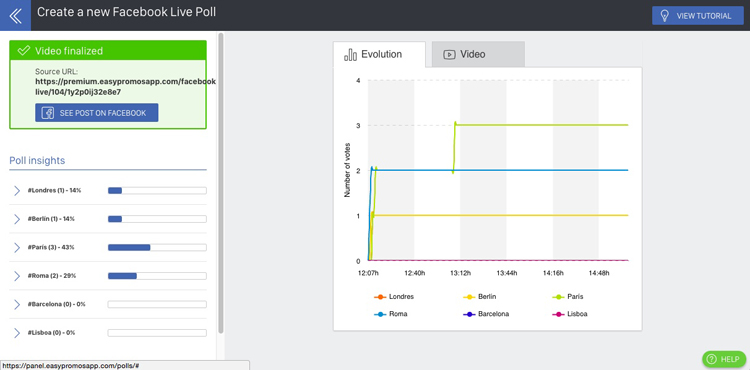Click the bar chart icon on Evolution tab

(x=350, y=54)
